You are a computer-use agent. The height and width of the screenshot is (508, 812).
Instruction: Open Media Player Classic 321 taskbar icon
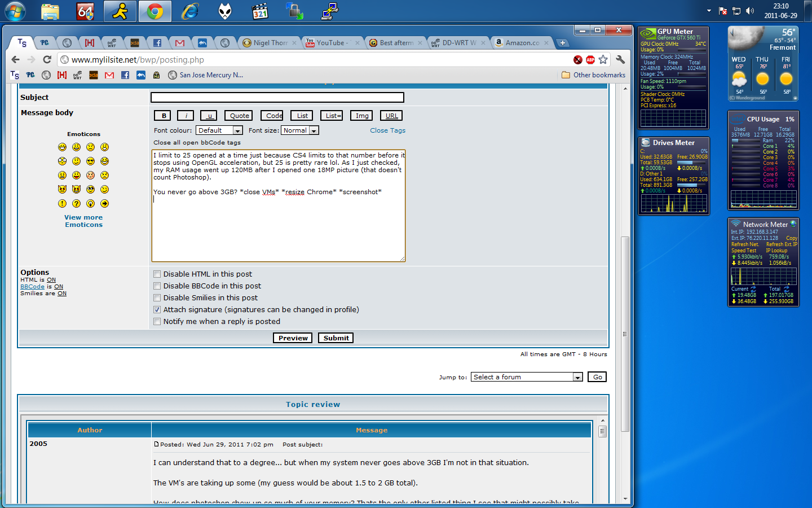(x=260, y=11)
